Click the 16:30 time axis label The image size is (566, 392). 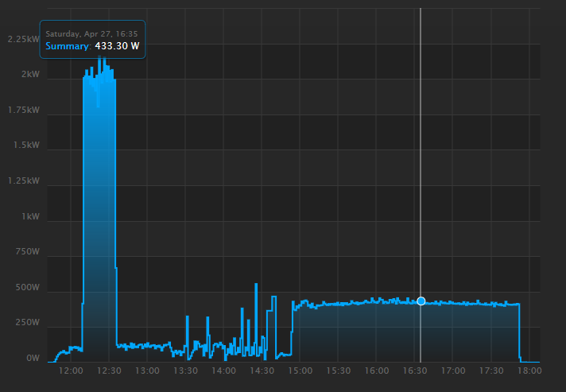415,371
